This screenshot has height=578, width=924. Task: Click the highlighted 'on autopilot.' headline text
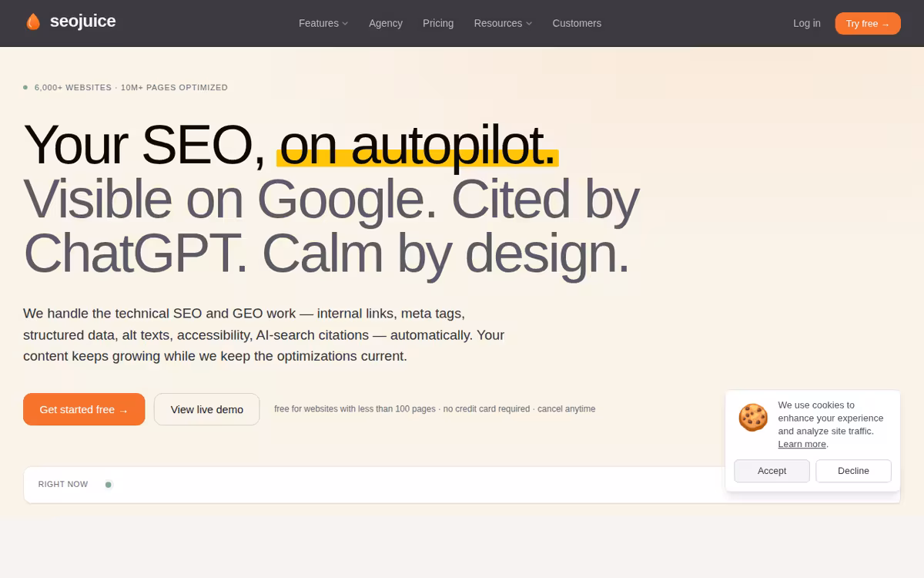(x=417, y=145)
